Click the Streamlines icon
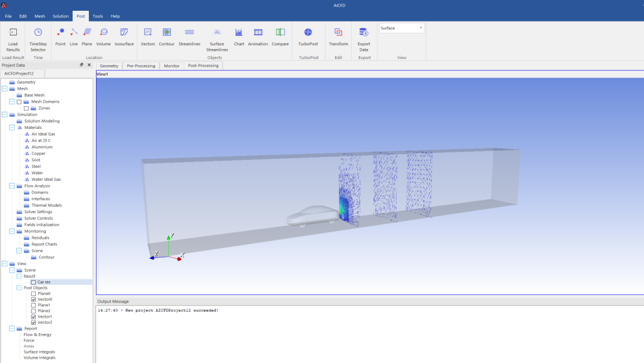 coord(190,32)
